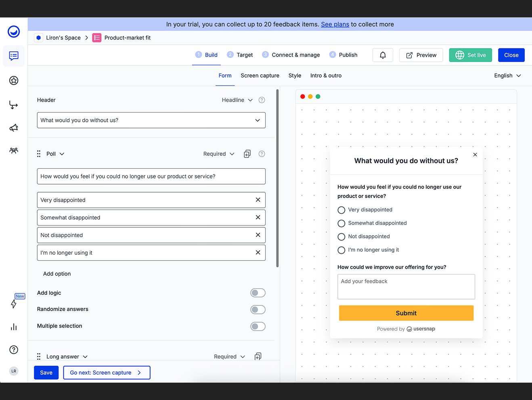The image size is (532, 400).
Task: Remove the Somewhat disappointed option
Action: 258,217
